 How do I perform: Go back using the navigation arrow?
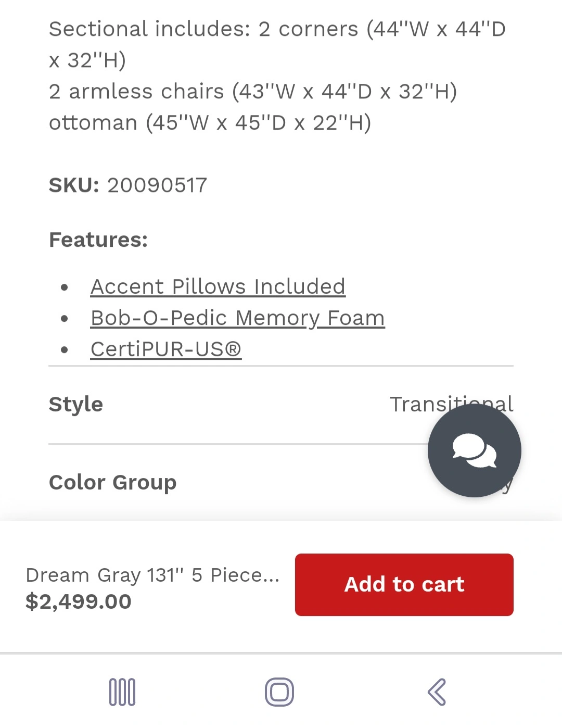coord(437,692)
